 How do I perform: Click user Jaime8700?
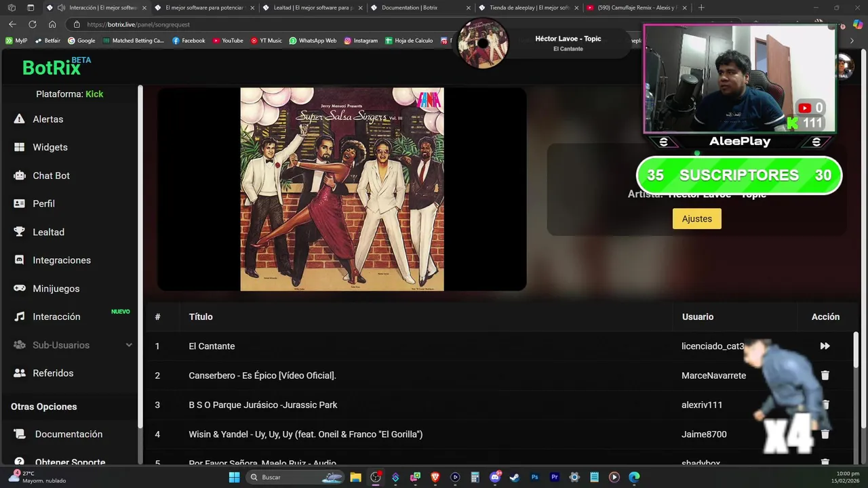click(704, 434)
